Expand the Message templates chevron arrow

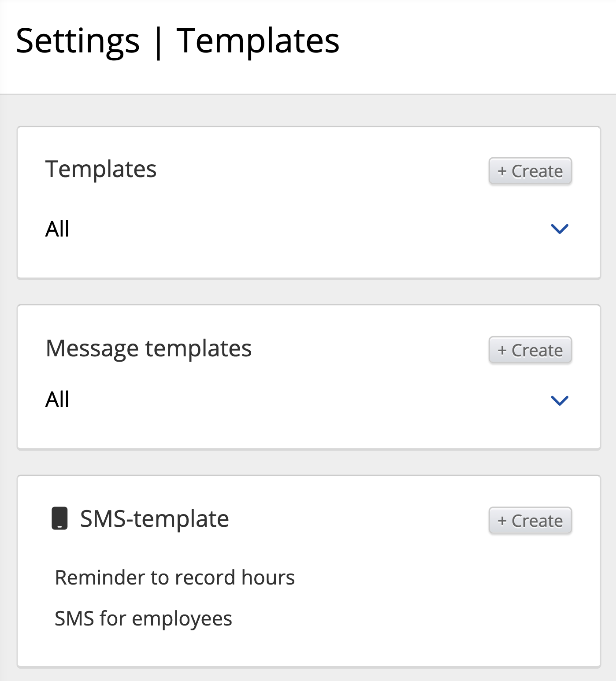click(x=560, y=400)
